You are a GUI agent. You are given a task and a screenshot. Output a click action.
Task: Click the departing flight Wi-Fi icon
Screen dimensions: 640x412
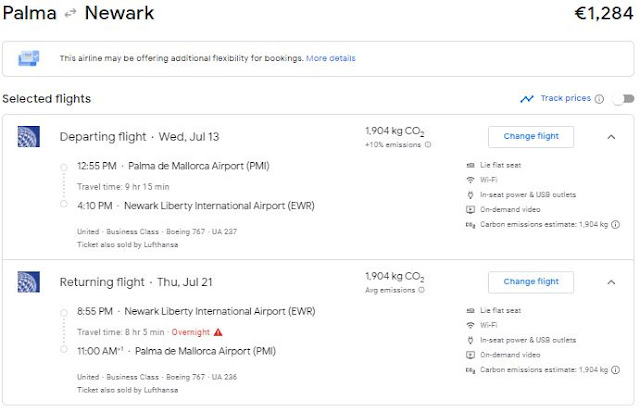coord(471,179)
